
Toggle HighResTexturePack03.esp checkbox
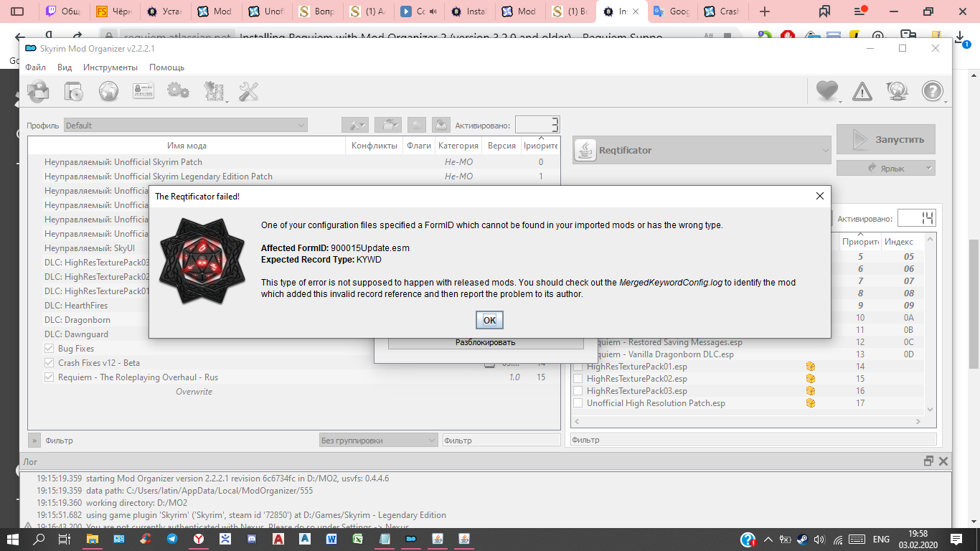(x=578, y=391)
